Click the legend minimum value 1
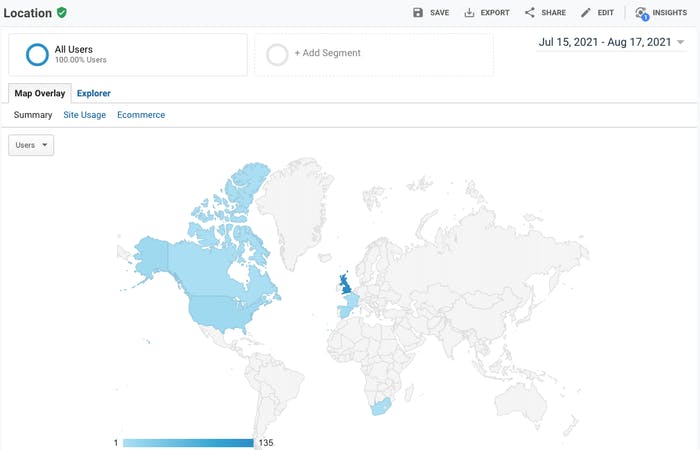This screenshot has width=700, height=450. (116, 443)
